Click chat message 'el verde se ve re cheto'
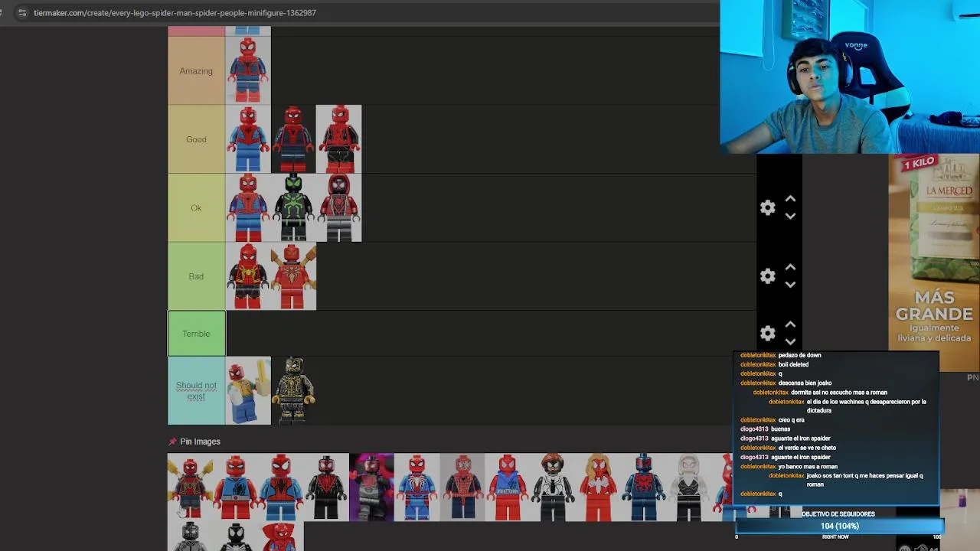 point(807,448)
